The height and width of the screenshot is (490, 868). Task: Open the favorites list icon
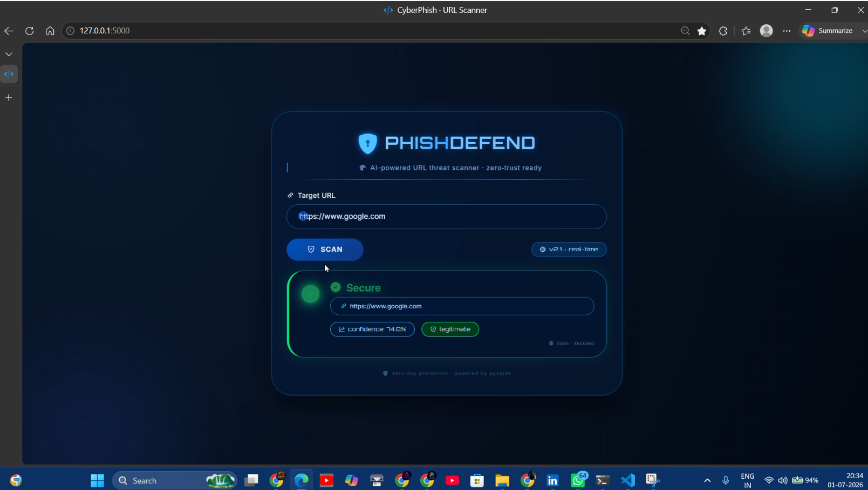click(746, 31)
